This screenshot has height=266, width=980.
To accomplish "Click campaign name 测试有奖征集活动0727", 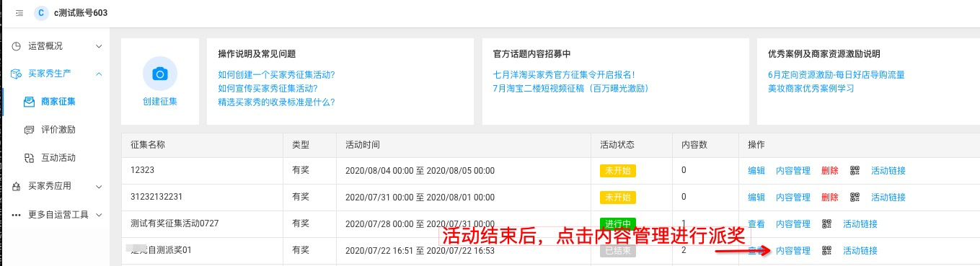I will click(x=175, y=223).
